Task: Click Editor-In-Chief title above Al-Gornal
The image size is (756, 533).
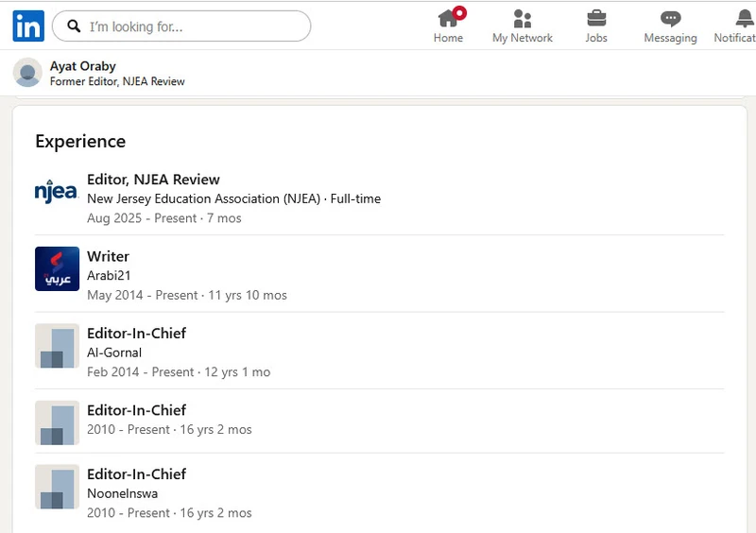Action: (136, 334)
